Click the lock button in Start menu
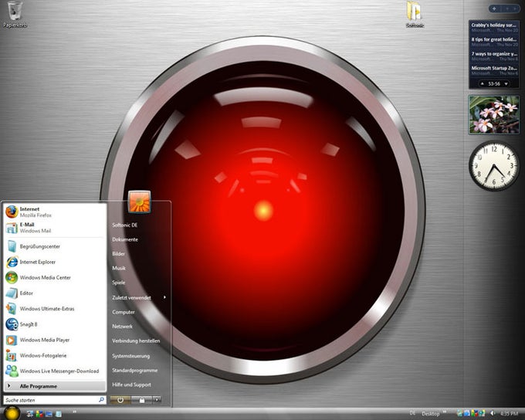Viewport: 525px width, 420px height. pyautogui.click(x=141, y=400)
